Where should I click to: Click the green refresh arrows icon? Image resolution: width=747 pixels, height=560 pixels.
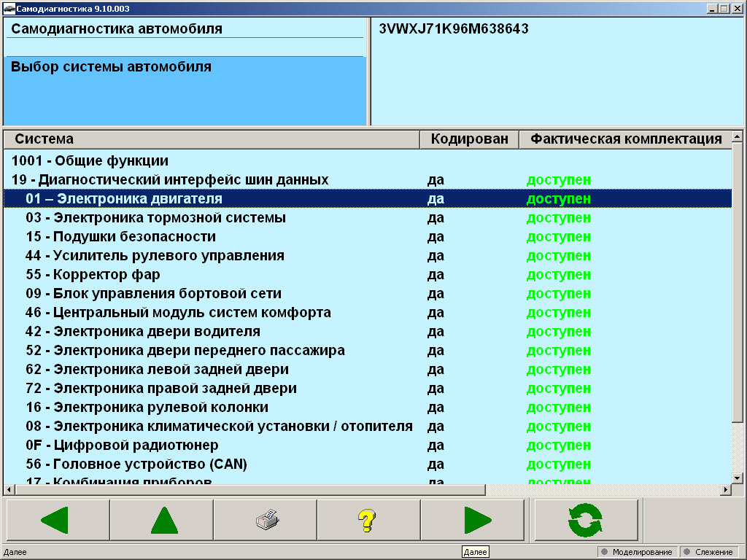(586, 519)
